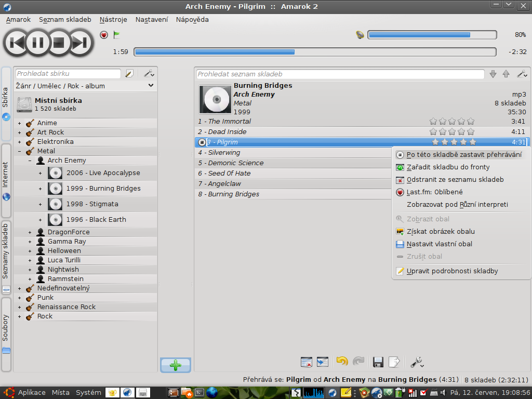
Task: Switch to the Sbírka side tab
Action: (x=6, y=103)
